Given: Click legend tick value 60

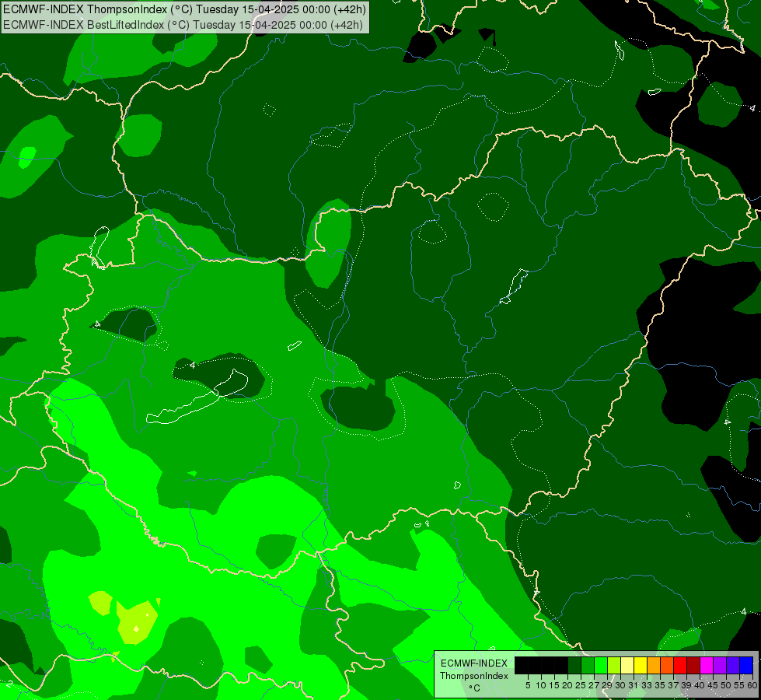Looking at the screenshot, I should (x=752, y=685).
